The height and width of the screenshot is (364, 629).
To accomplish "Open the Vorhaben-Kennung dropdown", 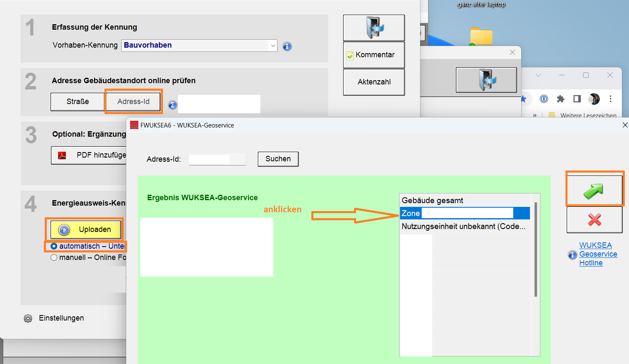I will click(x=272, y=46).
